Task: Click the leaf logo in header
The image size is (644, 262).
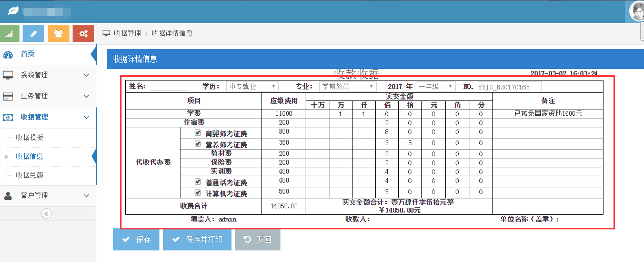Action: coord(13,11)
